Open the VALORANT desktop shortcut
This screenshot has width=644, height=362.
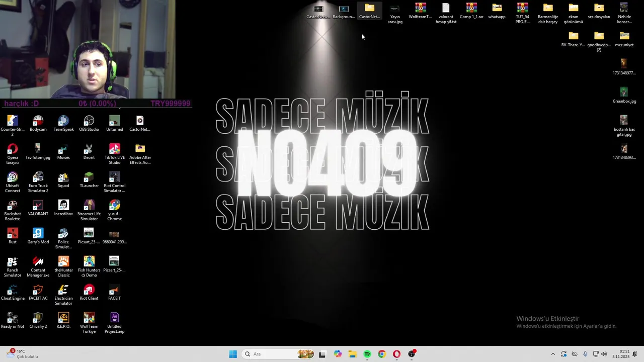pyautogui.click(x=38, y=208)
